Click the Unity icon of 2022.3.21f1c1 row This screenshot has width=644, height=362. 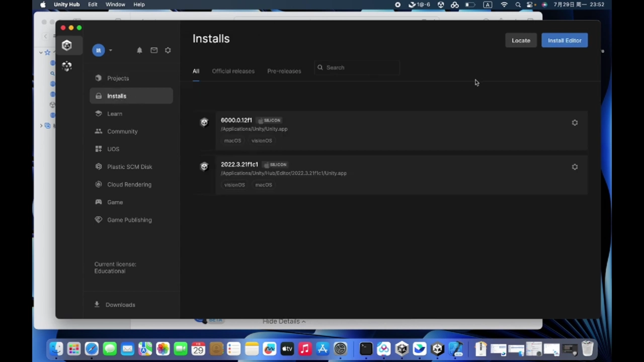click(204, 167)
